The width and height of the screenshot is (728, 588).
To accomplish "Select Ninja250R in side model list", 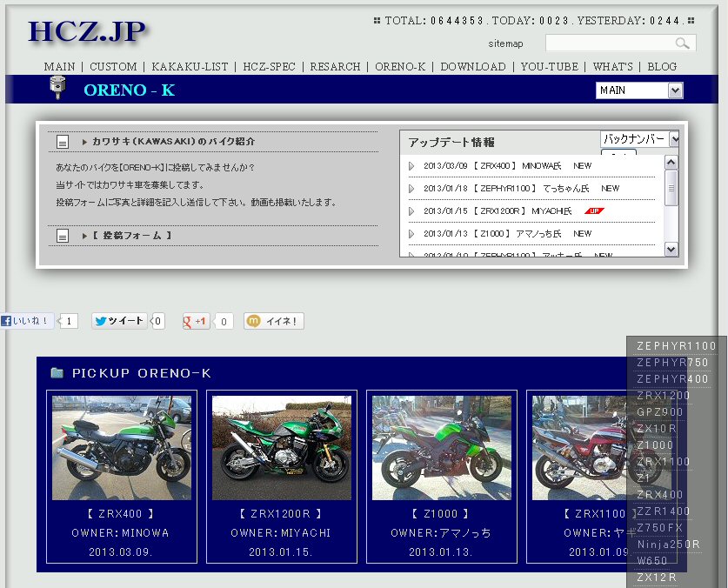I will click(668, 544).
